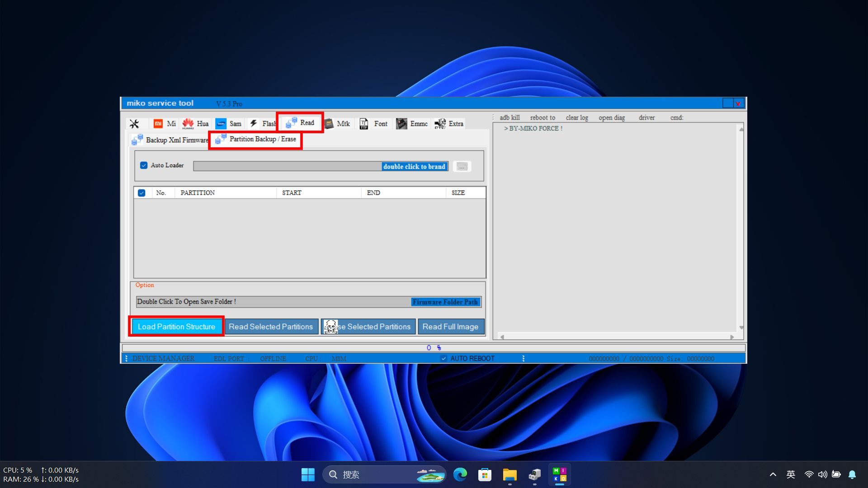
Task: Click the loader browse ellipsis button
Action: click(x=462, y=167)
